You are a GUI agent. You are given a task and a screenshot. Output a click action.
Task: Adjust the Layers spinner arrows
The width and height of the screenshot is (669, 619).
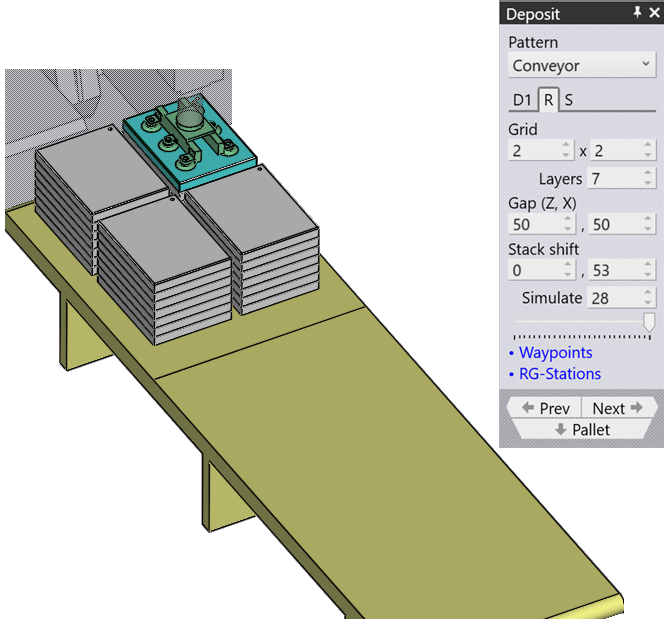[x=650, y=178]
